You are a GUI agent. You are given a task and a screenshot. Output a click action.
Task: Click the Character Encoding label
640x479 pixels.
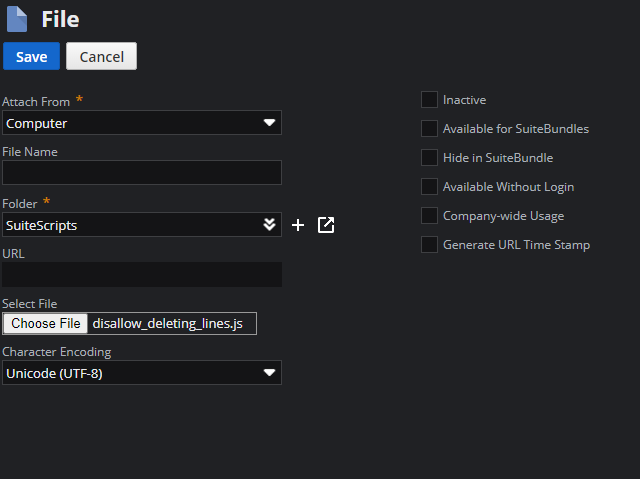click(57, 352)
